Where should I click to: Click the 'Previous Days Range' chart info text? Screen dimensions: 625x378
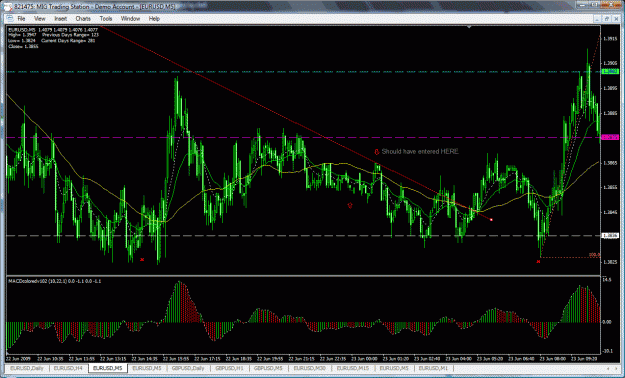[x=70, y=35]
